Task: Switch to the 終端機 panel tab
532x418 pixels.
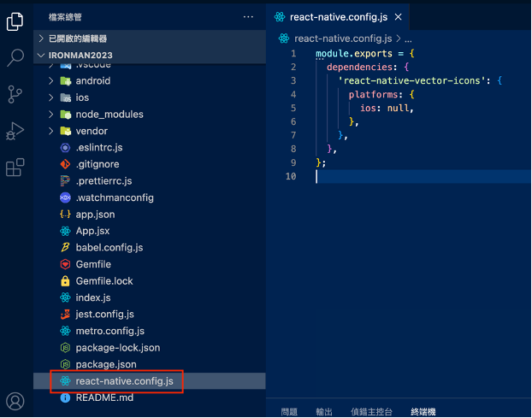Action: [423, 411]
